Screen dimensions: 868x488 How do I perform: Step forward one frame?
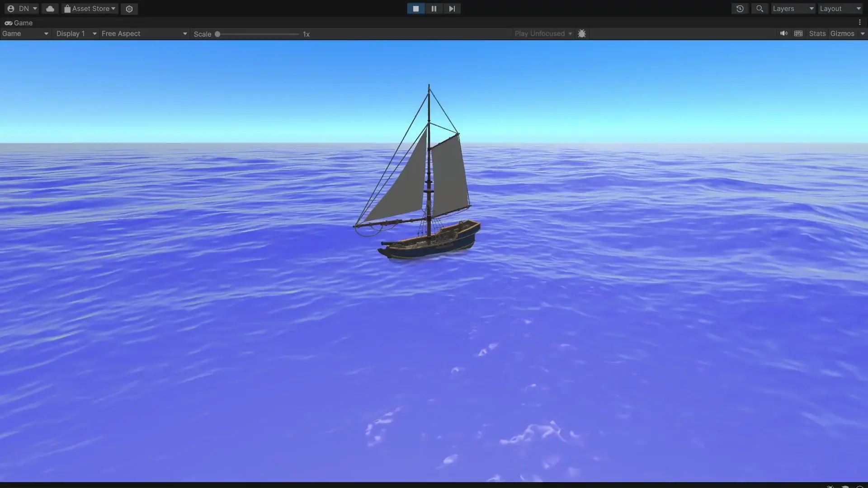click(452, 9)
